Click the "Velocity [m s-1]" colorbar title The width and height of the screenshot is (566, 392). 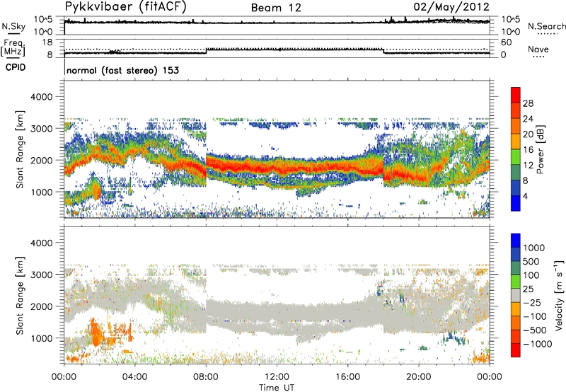click(559, 295)
